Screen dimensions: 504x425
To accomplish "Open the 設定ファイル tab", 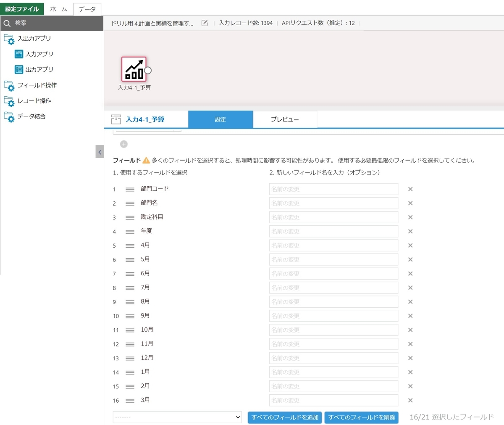I will (x=22, y=9).
